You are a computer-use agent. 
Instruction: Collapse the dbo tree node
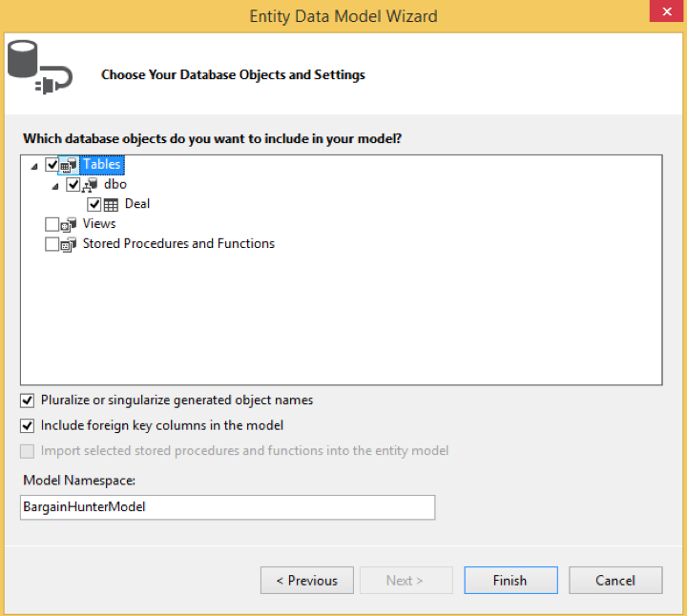click(x=55, y=186)
